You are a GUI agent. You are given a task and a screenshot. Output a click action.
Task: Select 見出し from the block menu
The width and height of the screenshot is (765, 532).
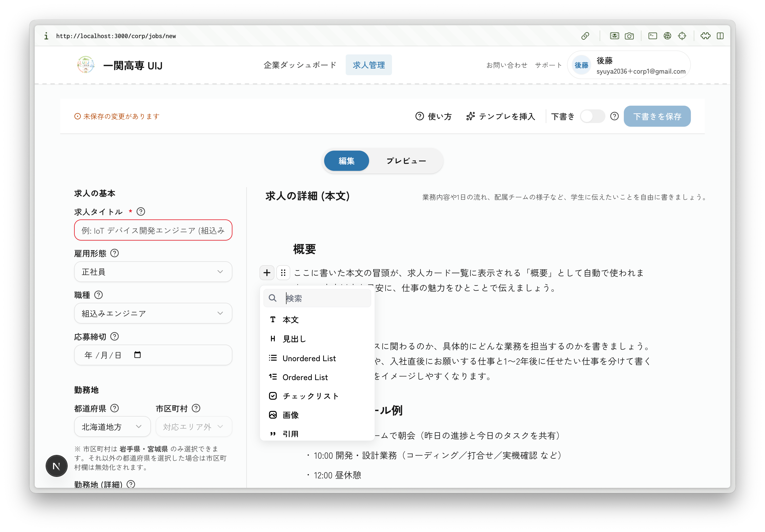click(x=317, y=339)
